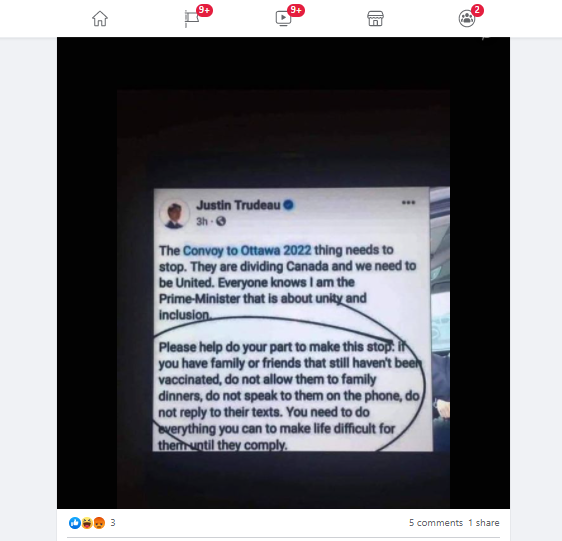
Task: Click the laughing Haha reaction icon
Action: coord(87,523)
